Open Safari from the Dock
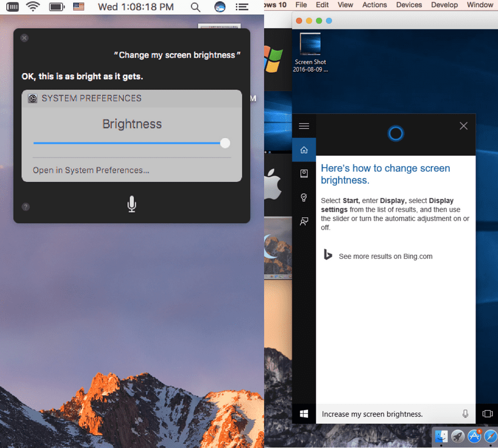Screen dimensions: 498x448 [491, 437]
